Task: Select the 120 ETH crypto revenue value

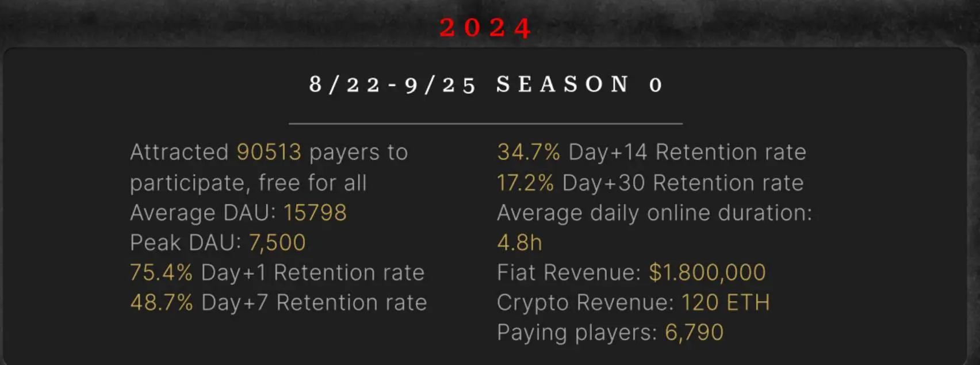Action: [x=725, y=303]
